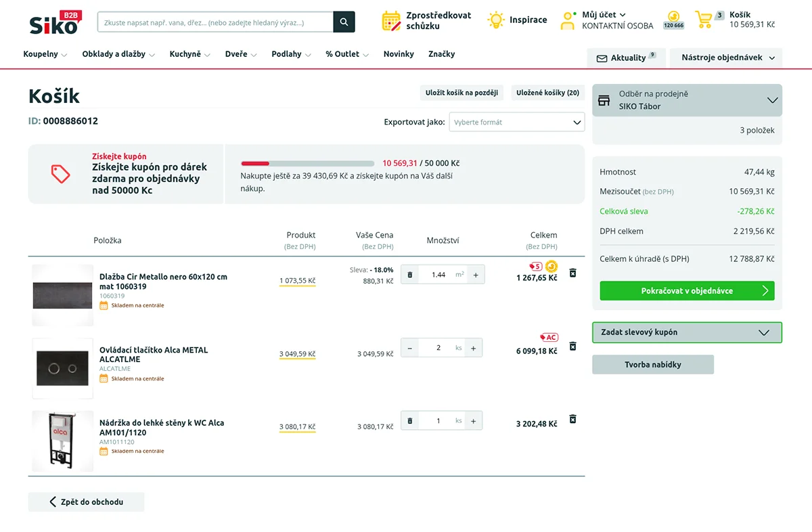Remove Ovládací tlačítko Alca row from cart
812x532 pixels.
(572, 346)
